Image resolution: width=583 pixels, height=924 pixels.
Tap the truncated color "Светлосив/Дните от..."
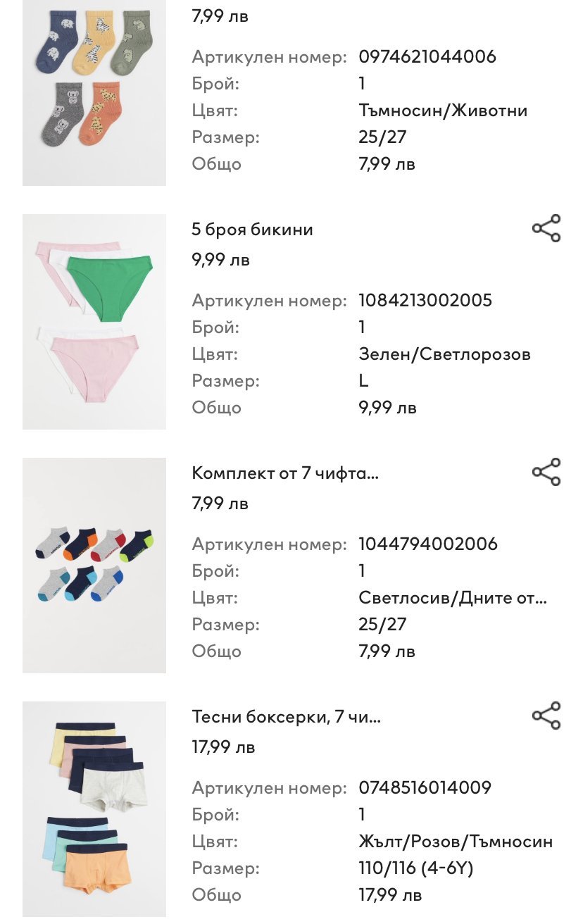point(453,598)
